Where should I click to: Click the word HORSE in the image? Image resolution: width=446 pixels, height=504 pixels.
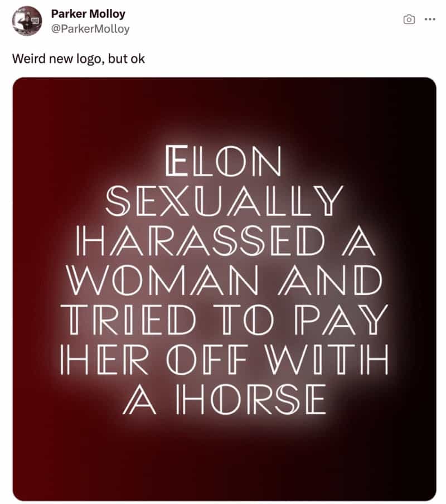click(251, 399)
